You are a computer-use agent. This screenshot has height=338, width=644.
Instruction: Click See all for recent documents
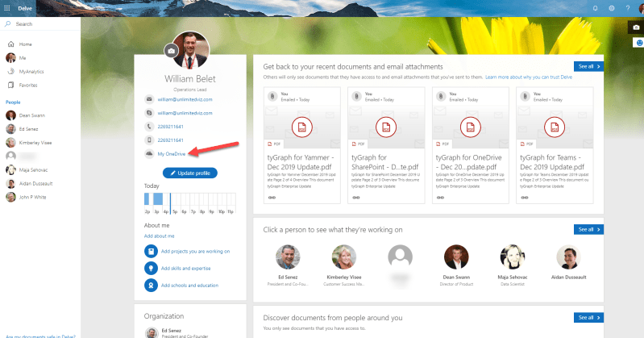tap(588, 66)
